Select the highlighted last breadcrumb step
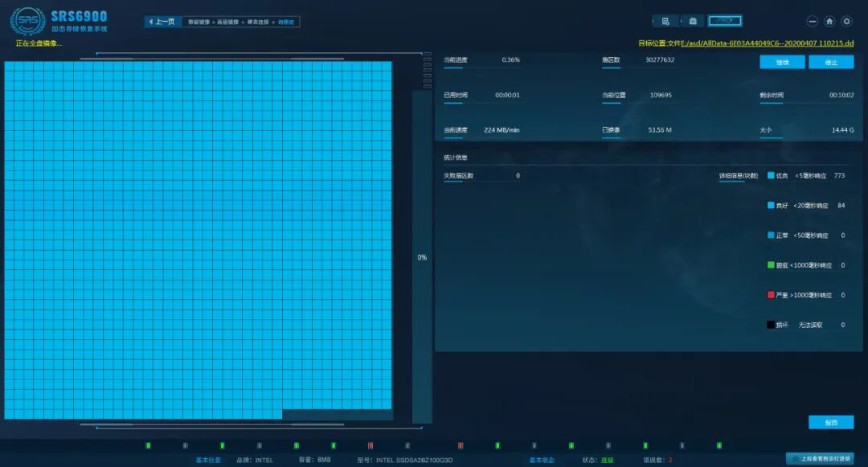 286,23
